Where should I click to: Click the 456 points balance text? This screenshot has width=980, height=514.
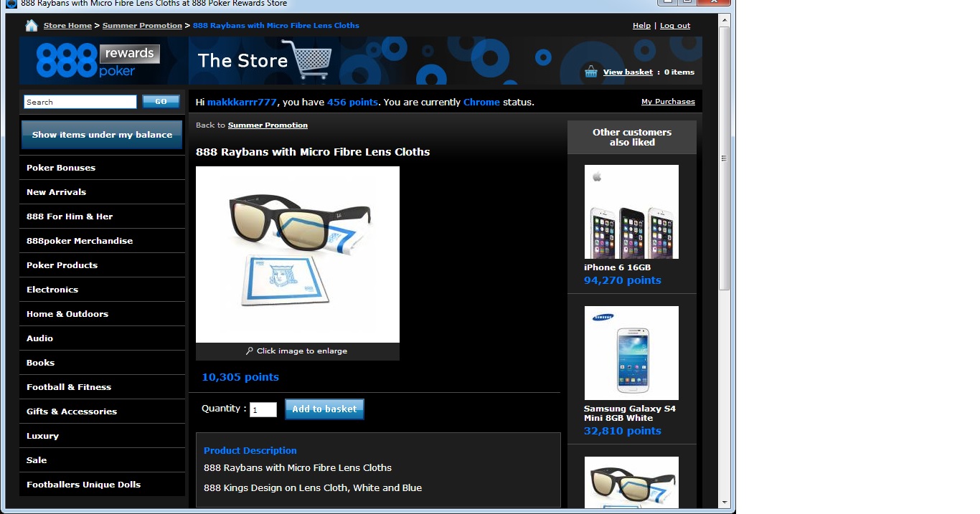coord(352,103)
